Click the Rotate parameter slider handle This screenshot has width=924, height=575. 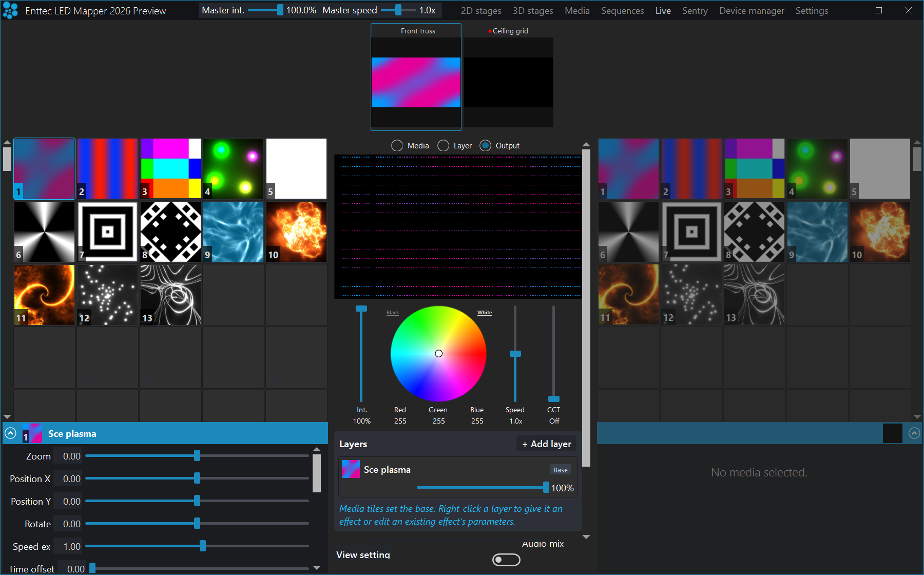click(x=197, y=524)
